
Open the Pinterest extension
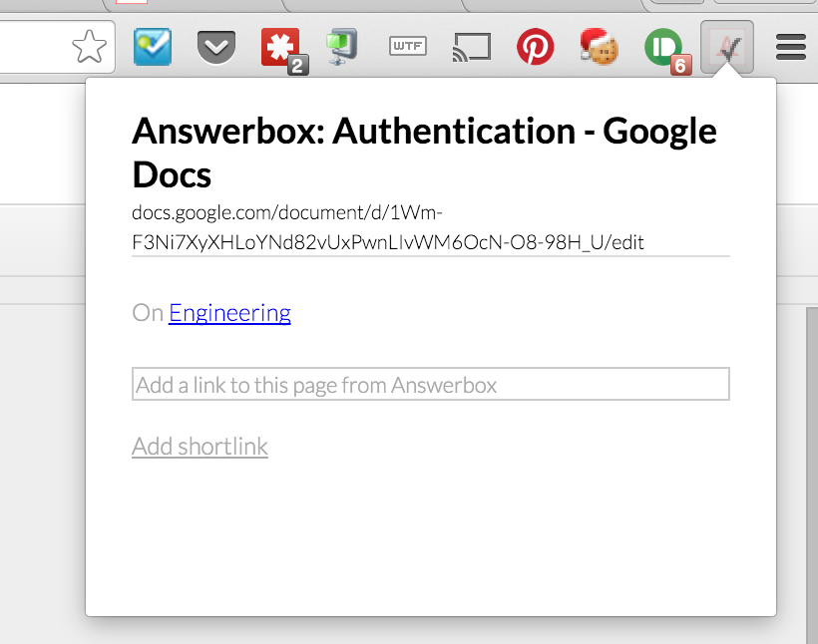tap(536, 46)
